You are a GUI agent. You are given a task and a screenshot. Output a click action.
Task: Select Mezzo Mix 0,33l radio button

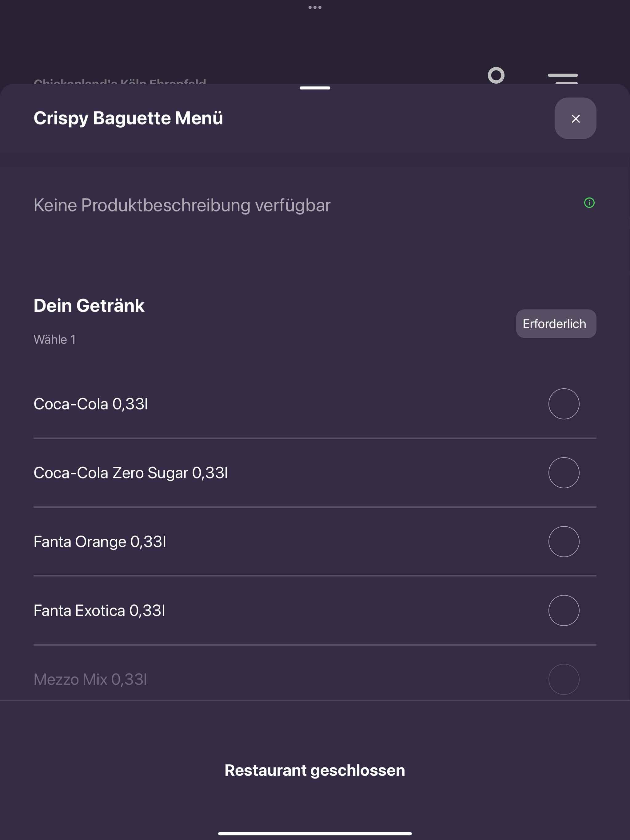tap(564, 679)
